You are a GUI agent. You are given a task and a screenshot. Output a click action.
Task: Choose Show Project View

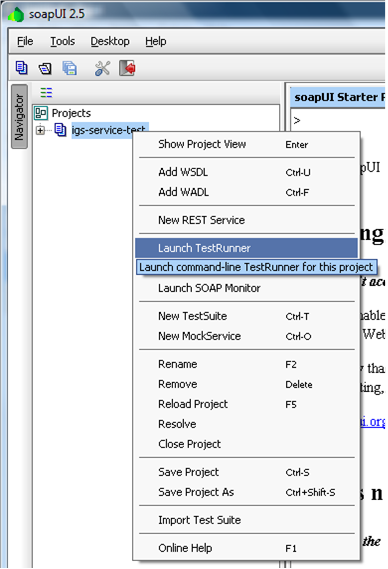[x=246, y=144]
